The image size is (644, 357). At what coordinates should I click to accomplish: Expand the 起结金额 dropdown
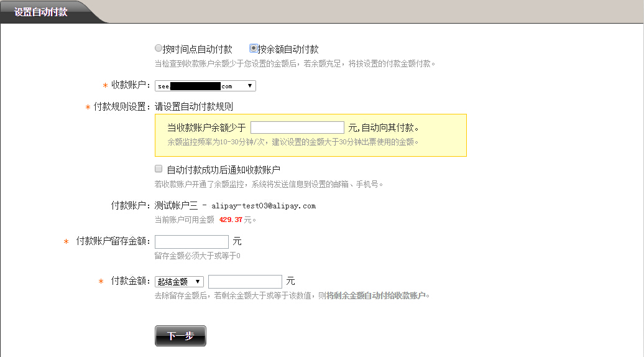click(180, 282)
